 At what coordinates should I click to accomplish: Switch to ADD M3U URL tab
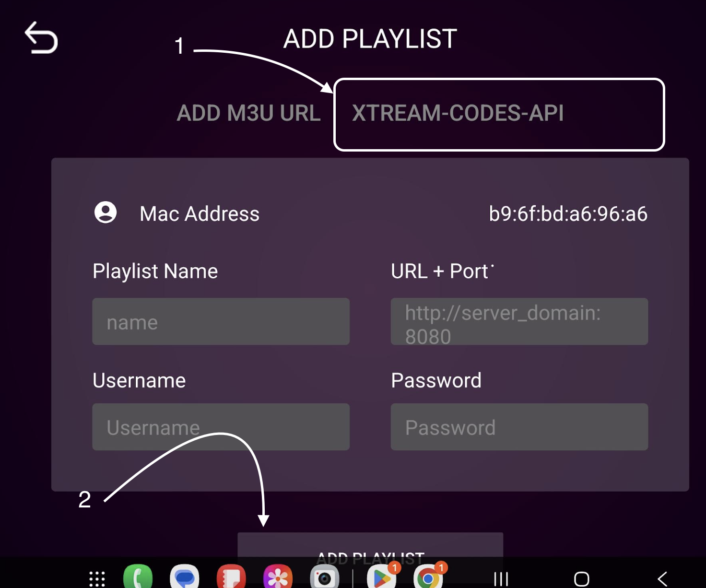click(x=248, y=113)
